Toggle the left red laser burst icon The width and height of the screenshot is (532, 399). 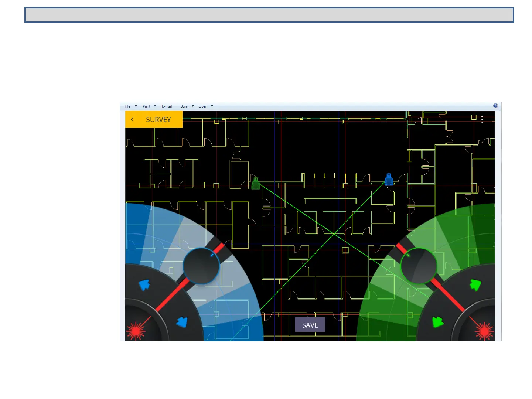click(136, 331)
